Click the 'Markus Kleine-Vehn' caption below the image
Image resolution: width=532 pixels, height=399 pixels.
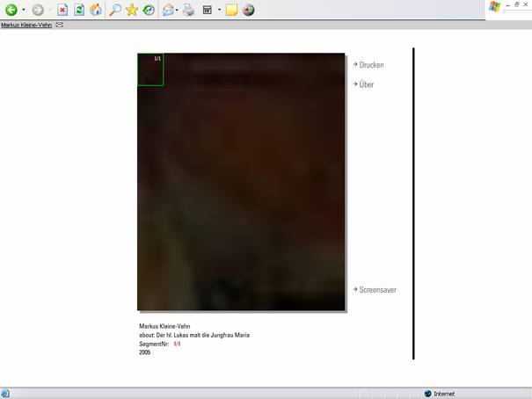click(164, 326)
